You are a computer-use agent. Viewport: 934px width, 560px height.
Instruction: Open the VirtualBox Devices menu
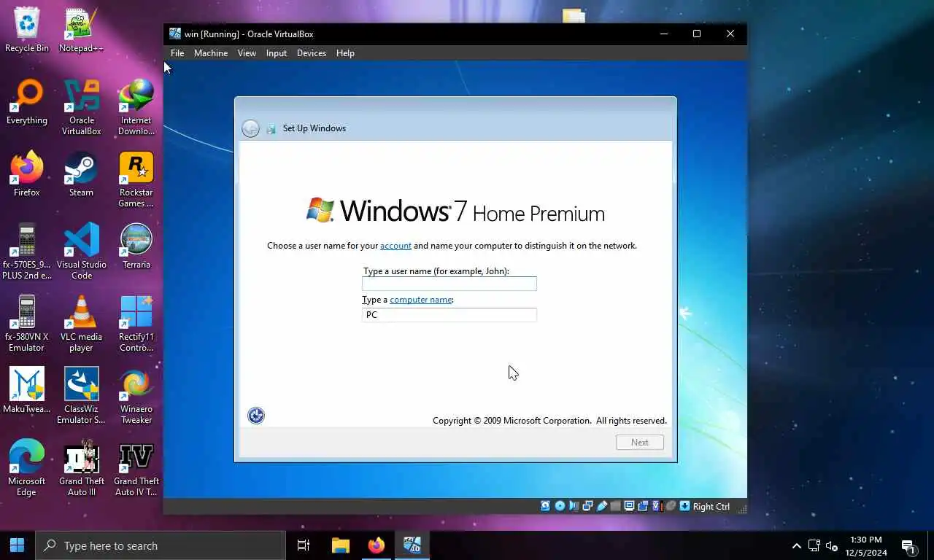coord(312,53)
